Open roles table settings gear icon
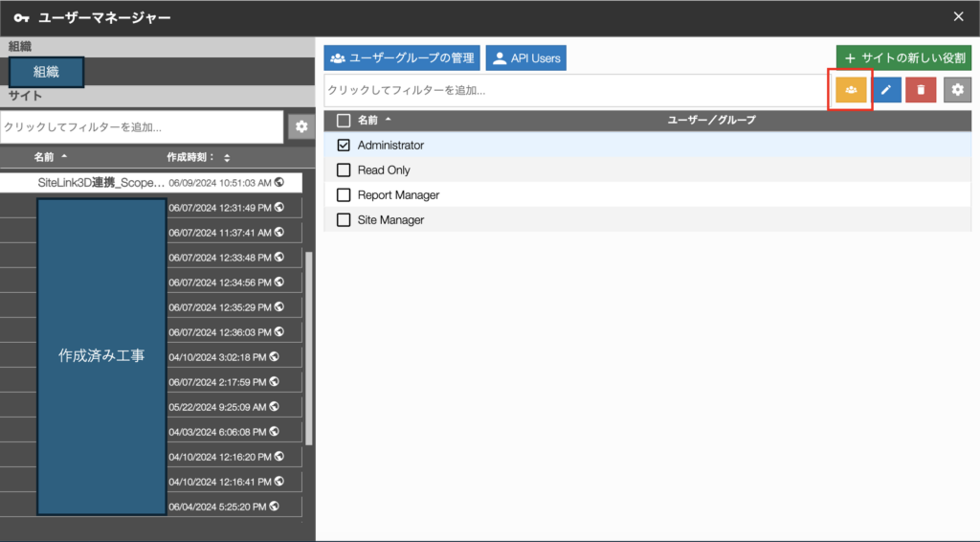The width and height of the screenshot is (980, 542). (957, 90)
